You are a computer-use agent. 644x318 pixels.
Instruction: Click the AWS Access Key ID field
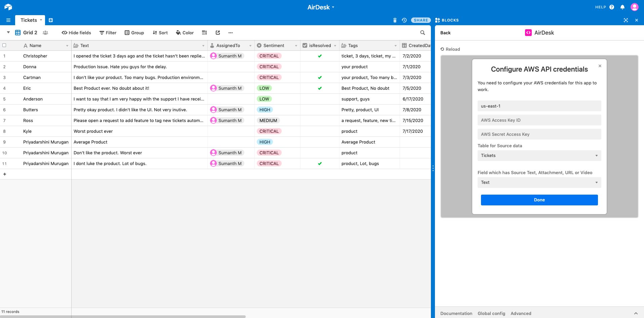pos(539,120)
